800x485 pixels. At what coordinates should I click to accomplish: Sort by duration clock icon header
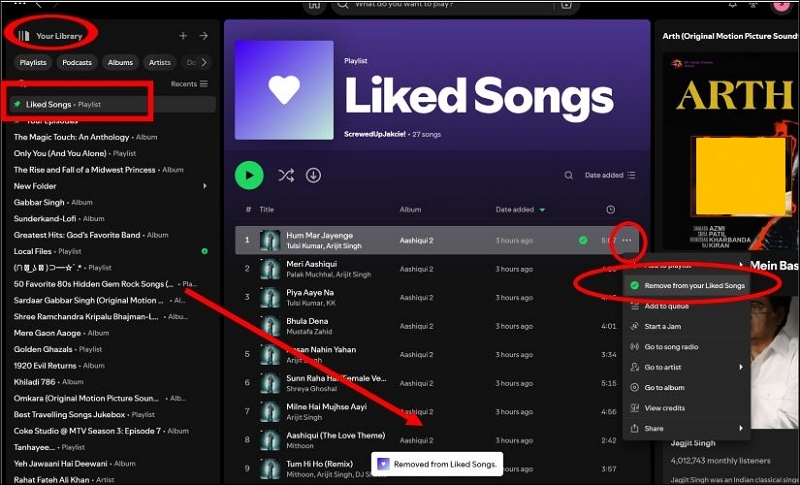pos(610,210)
